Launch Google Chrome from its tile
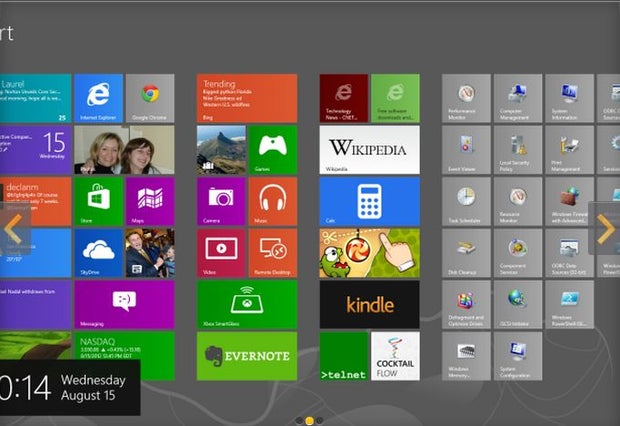 click(150, 98)
